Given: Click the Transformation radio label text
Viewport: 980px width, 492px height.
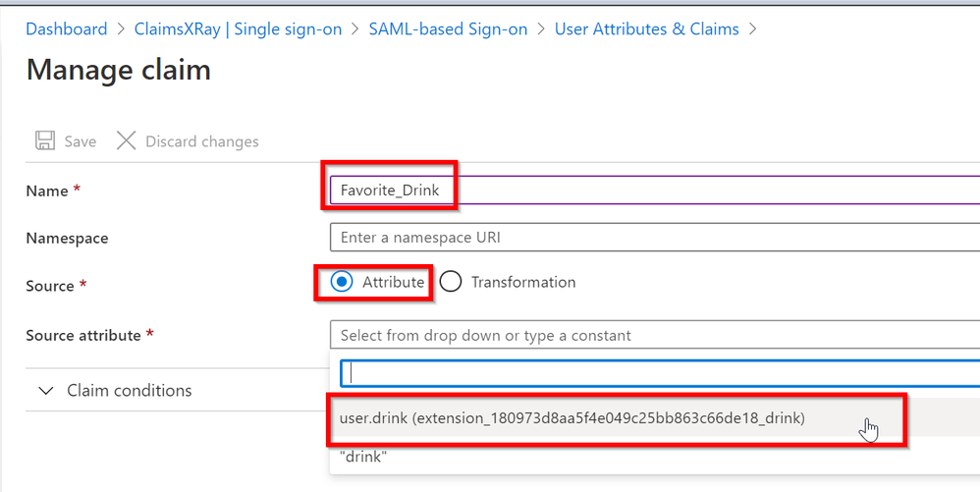Looking at the screenshot, I should coord(523,282).
